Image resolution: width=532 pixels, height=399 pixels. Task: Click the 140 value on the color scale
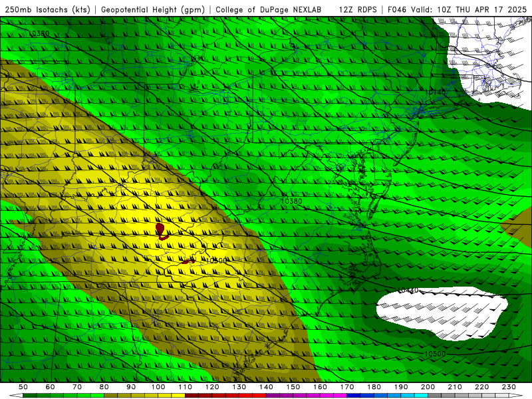[266, 387]
